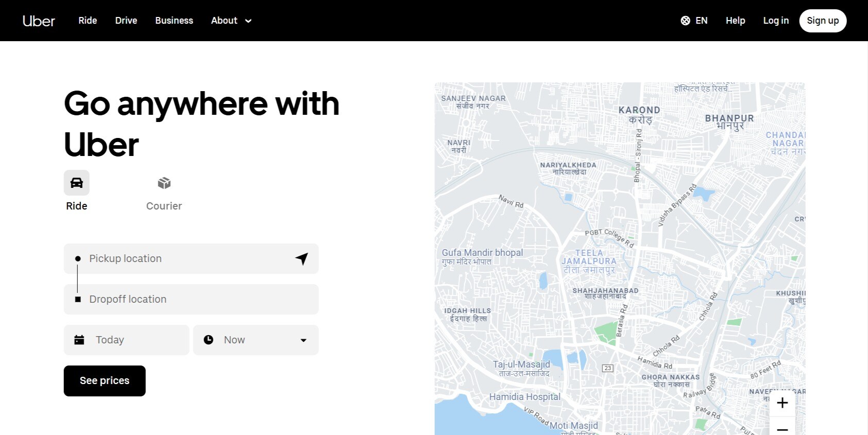Open the Today date picker
The height and width of the screenshot is (435, 868).
tap(127, 340)
